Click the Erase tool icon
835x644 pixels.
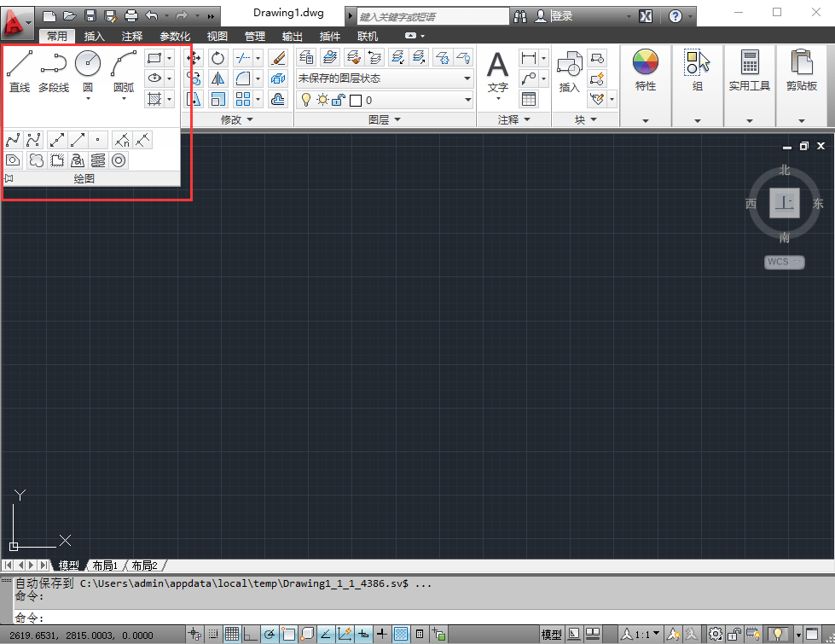(278, 57)
